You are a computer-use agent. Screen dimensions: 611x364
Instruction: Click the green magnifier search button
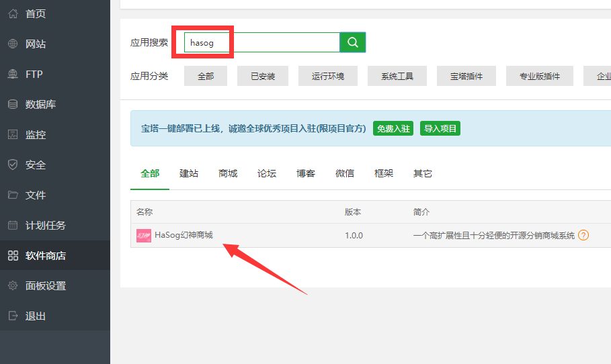[353, 42]
